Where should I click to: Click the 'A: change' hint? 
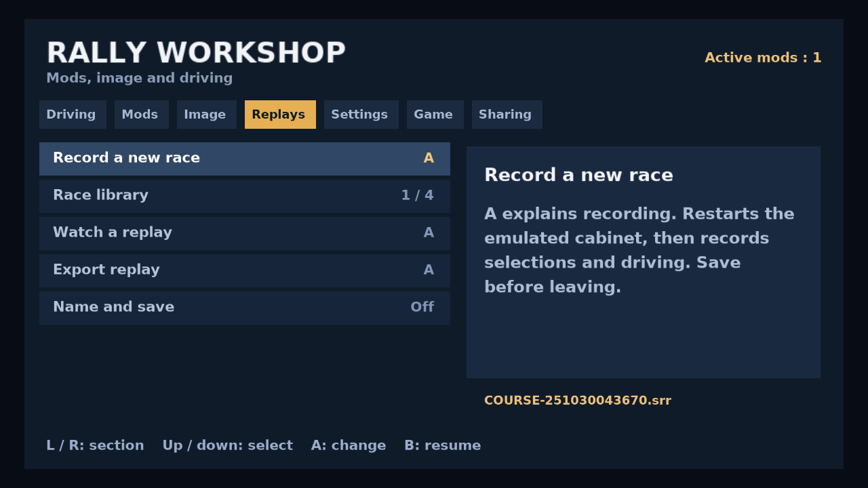tap(349, 446)
